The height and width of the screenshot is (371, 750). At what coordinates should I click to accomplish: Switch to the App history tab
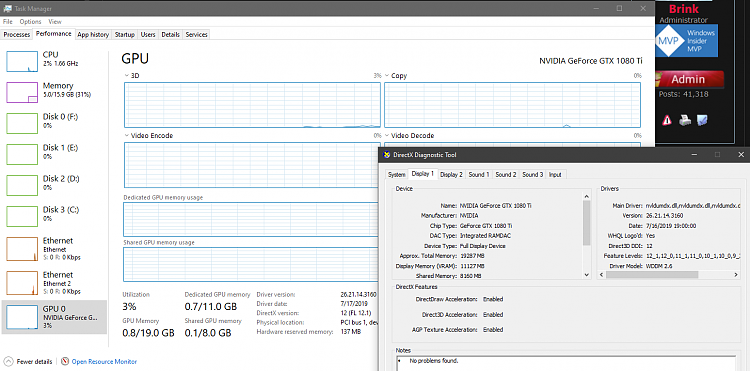coord(93,34)
